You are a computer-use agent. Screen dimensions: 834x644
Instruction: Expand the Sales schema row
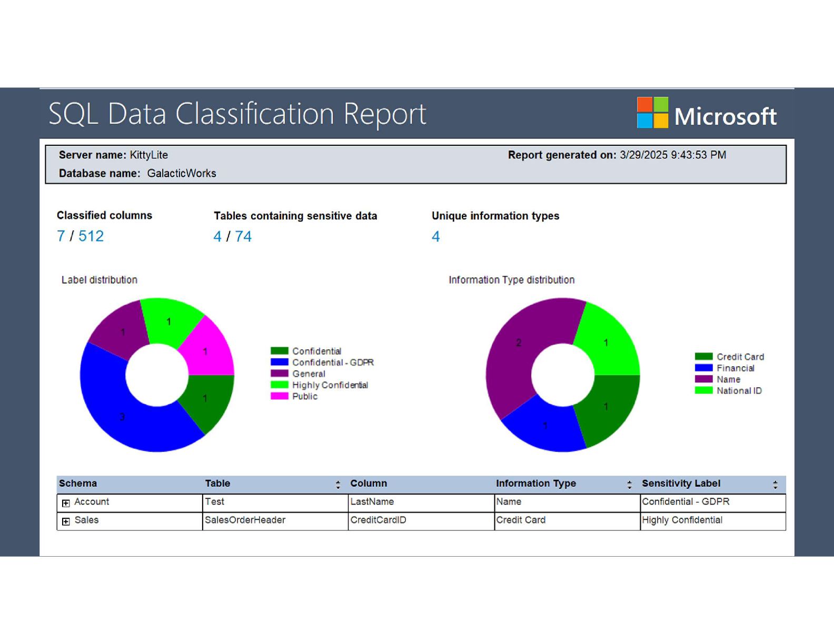(66, 521)
